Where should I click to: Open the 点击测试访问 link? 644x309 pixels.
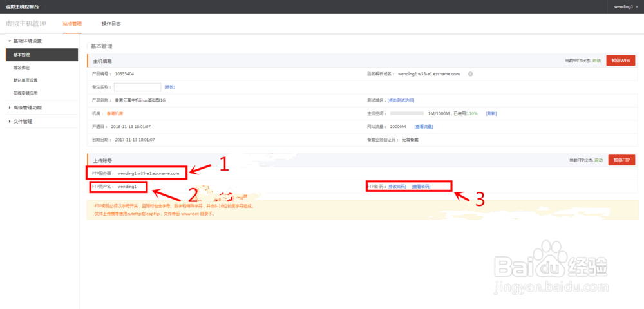tap(401, 100)
